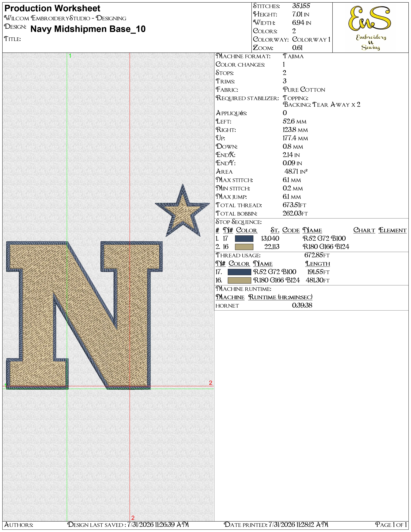Click the EndY value '0.09 in'
Viewport: 411px width, 532px height.
click(292, 163)
